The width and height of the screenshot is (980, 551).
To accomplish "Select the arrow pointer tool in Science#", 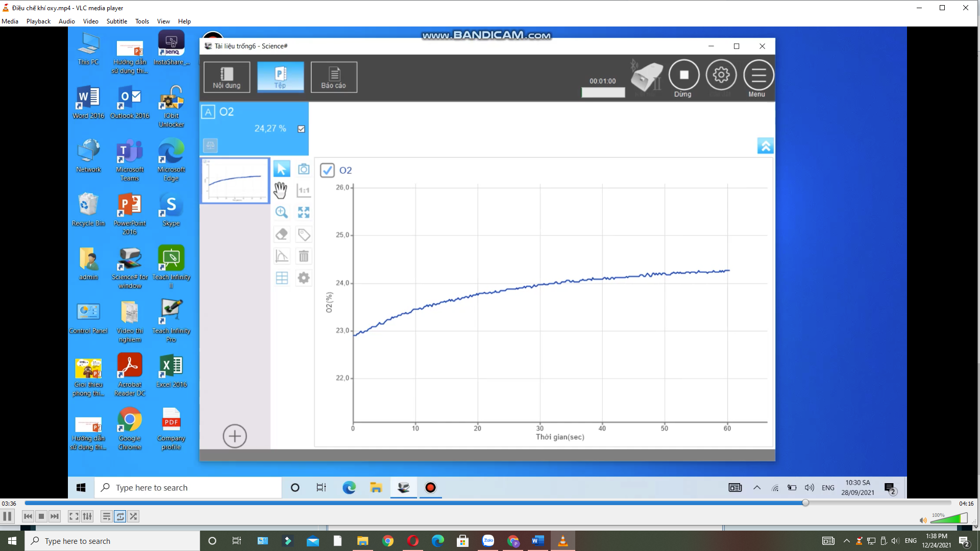I will point(281,169).
